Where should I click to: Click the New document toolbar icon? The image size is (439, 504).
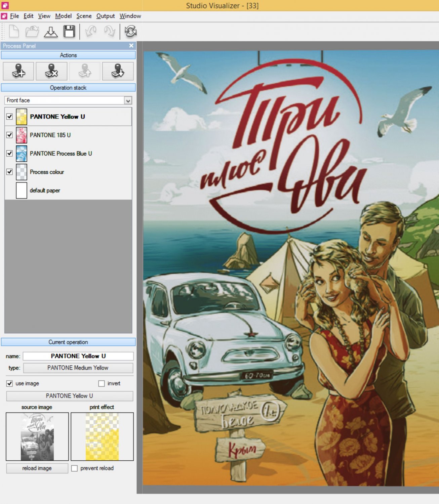coord(14,32)
